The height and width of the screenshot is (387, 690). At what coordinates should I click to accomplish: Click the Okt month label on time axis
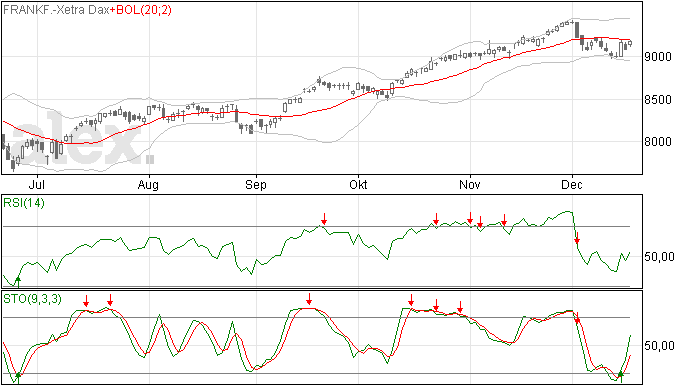[358, 184]
